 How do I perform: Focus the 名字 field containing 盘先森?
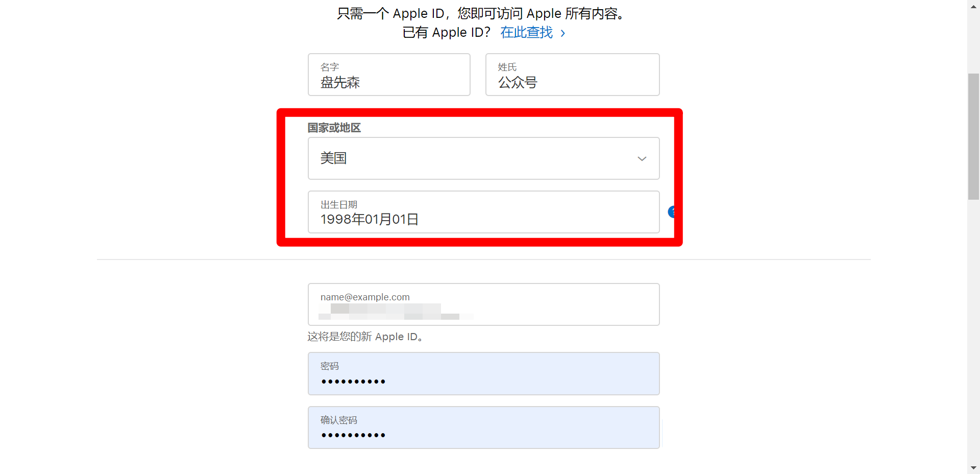[x=389, y=75]
